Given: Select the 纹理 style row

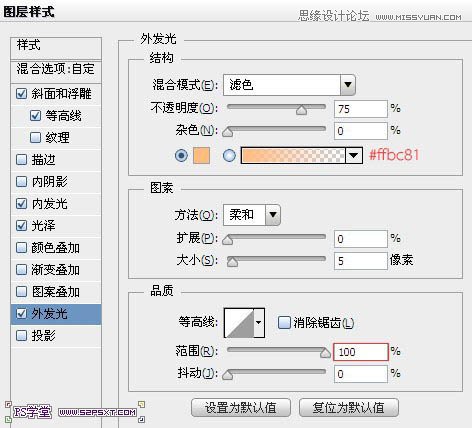Looking at the screenshot, I should click(56, 138).
